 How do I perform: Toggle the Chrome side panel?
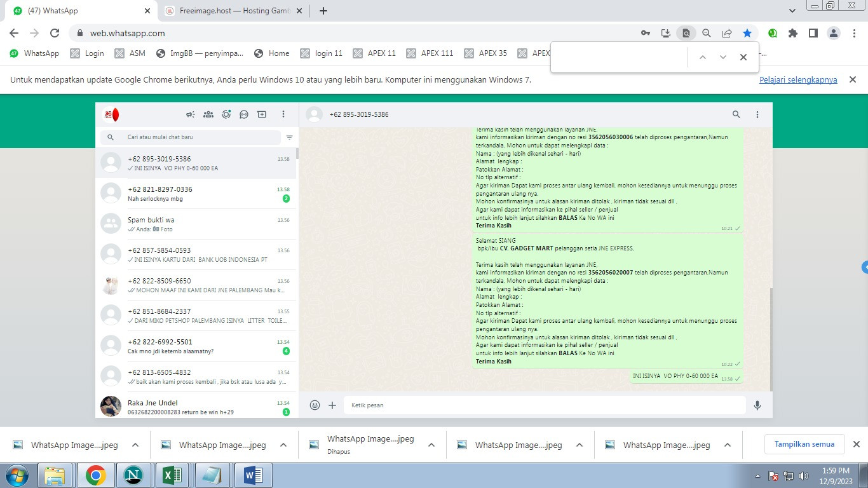pos(813,33)
